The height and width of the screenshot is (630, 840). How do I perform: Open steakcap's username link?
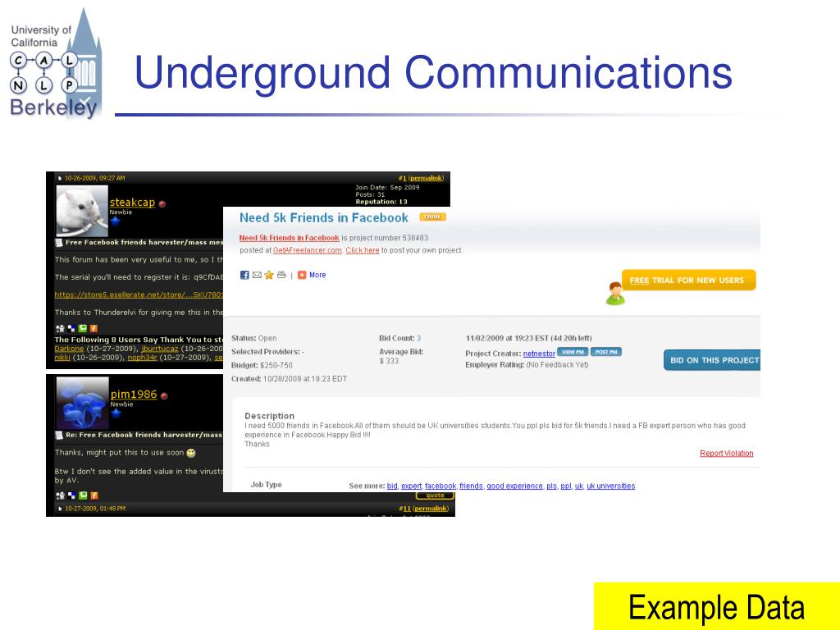[132, 203]
